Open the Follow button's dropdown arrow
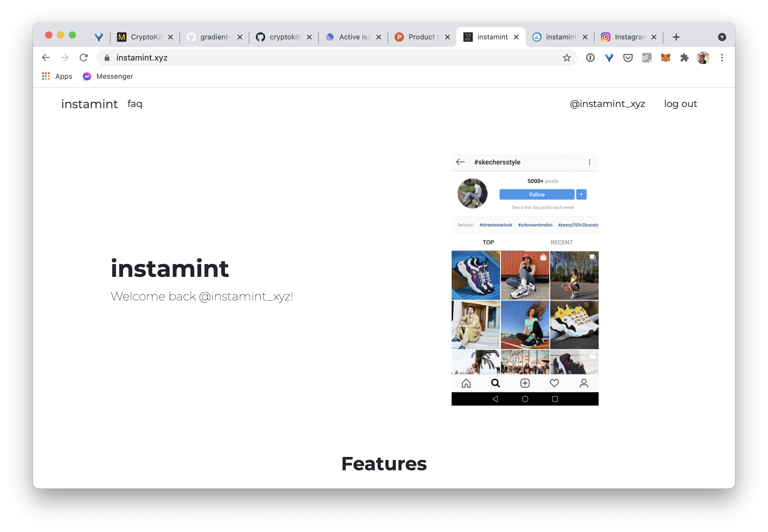Image resolution: width=768 pixels, height=532 pixels. [581, 194]
